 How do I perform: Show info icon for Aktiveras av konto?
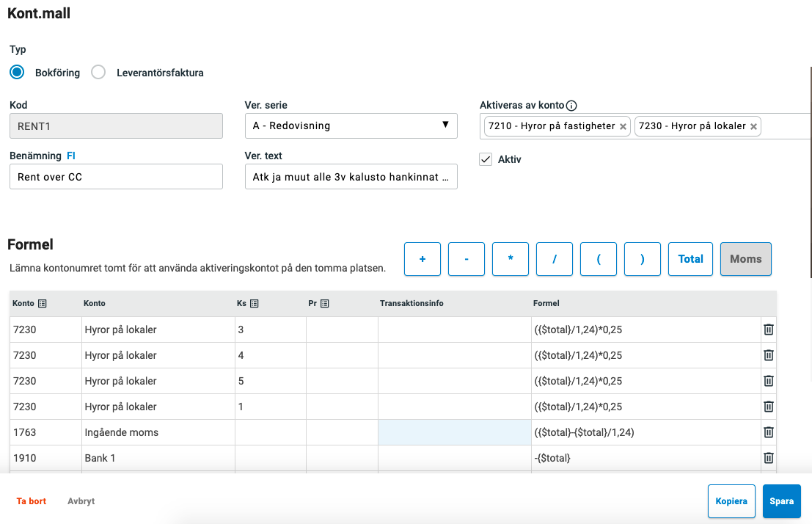coord(571,106)
